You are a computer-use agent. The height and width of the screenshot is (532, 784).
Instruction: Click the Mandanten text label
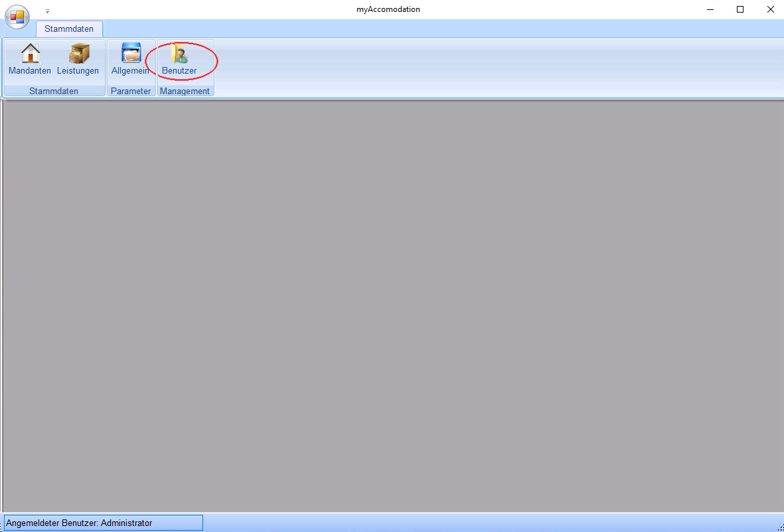point(30,71)
